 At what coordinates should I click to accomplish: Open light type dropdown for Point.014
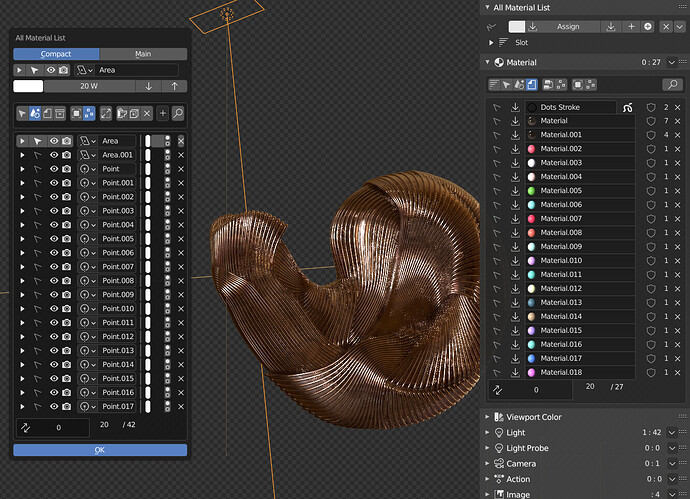pos(87,364)
